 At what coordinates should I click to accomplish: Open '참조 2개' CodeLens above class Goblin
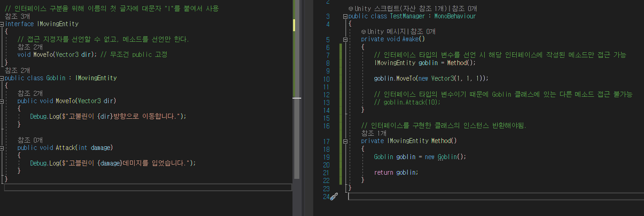tap(17, 70)
